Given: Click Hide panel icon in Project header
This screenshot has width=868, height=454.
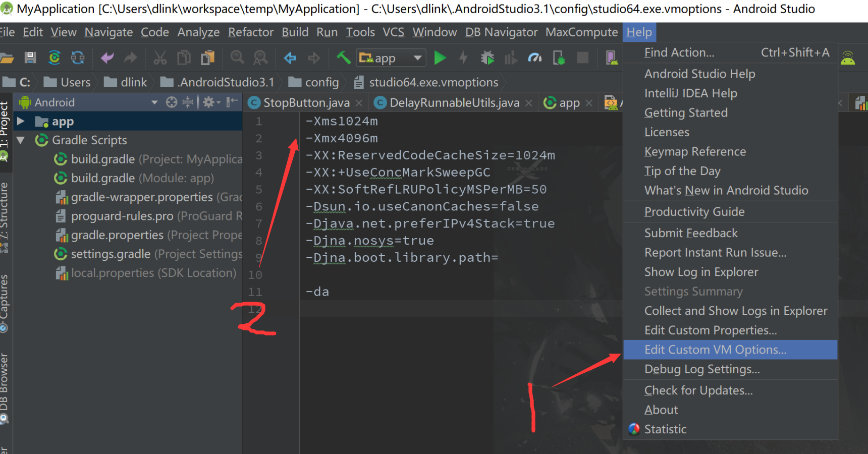Looking at the screenshot, I should click(x=232, y=102).
